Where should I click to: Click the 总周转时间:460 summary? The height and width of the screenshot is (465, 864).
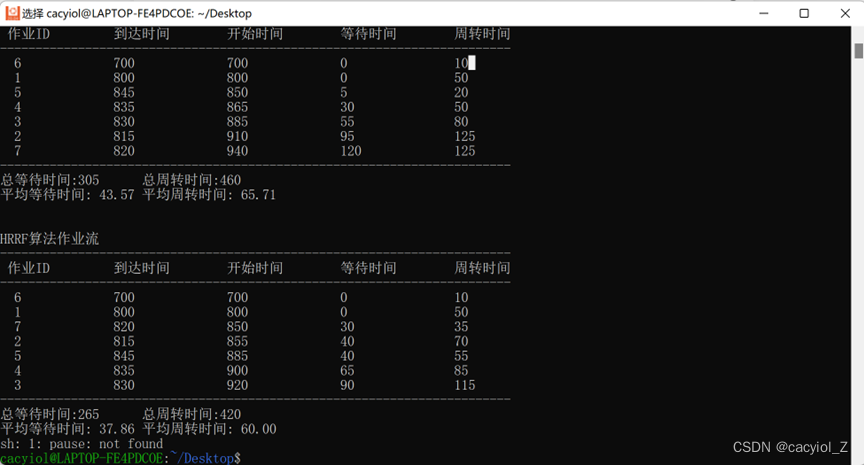tap(192, 180)
